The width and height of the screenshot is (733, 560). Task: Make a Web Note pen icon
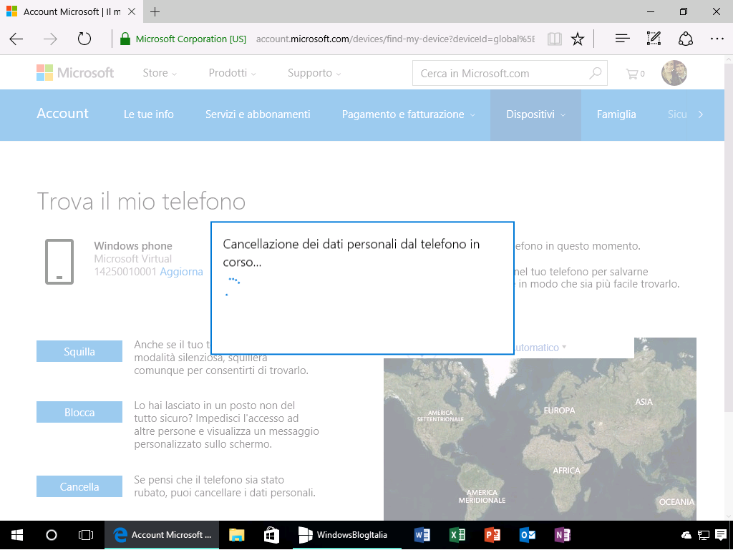(x=654, y=39)
